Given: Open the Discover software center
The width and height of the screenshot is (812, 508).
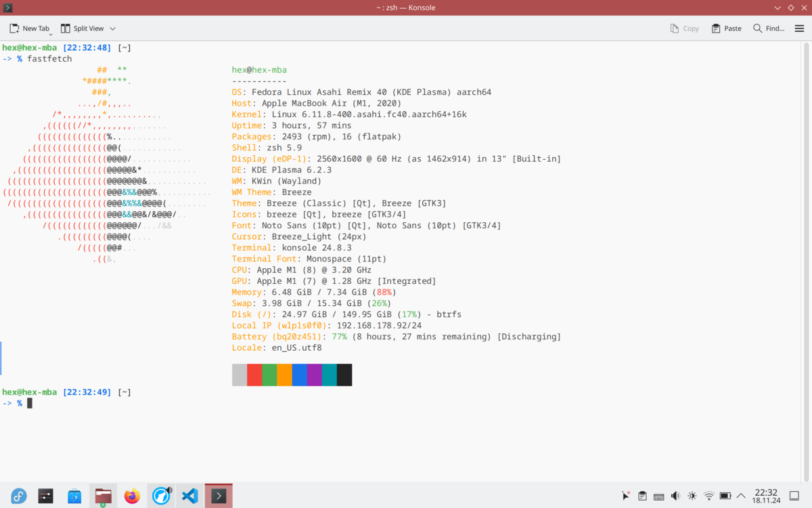Looking at the screenshot, I should [74, 496].
